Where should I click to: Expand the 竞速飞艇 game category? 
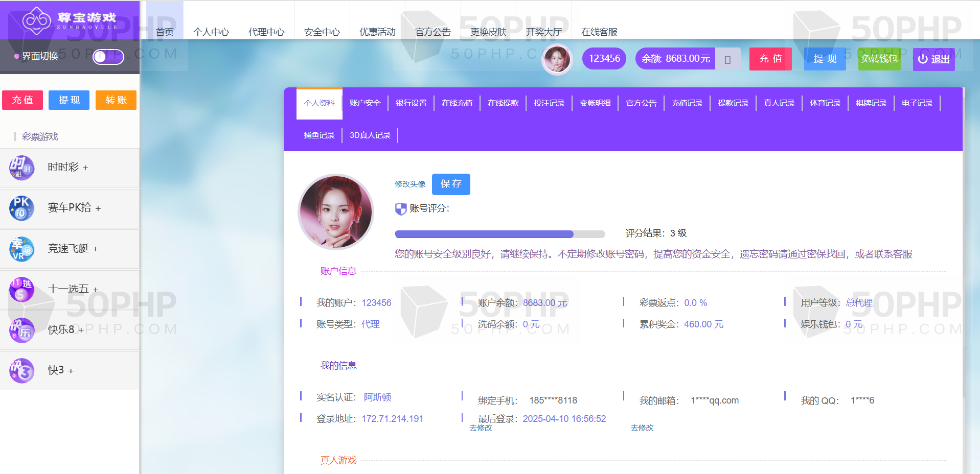pyautogui.click(x=96, y=249)
